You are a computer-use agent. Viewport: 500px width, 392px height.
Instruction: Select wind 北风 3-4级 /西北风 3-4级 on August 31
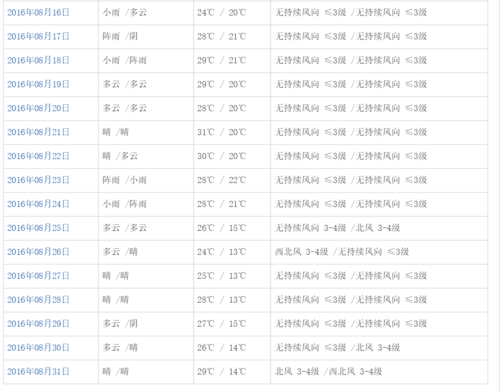328,372
